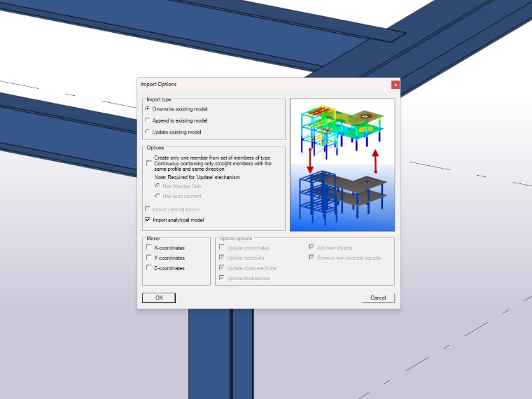Uncheck Import analytical model checkbox
Screen dimensions: 532x399
click(x=148, y=220)
